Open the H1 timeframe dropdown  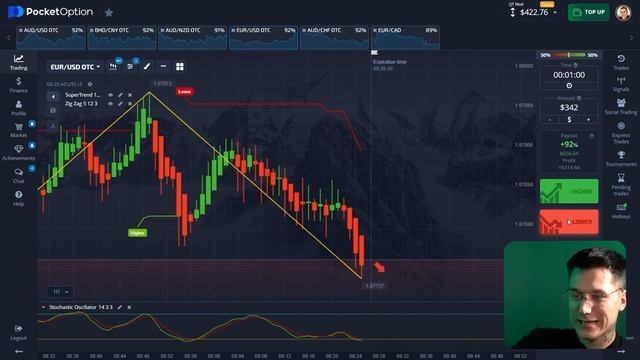[60, 291]
